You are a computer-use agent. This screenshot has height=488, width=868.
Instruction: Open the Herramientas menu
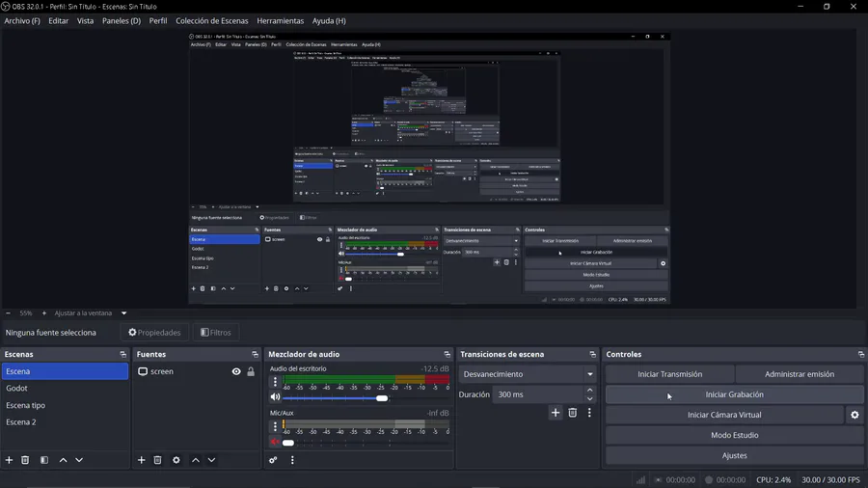point(280,21)
